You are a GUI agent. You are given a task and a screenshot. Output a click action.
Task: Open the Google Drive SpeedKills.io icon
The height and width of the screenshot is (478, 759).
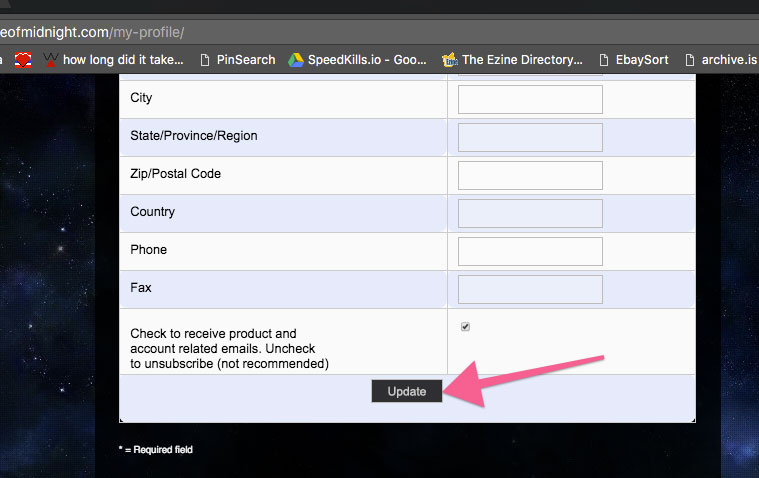(296, 60)
